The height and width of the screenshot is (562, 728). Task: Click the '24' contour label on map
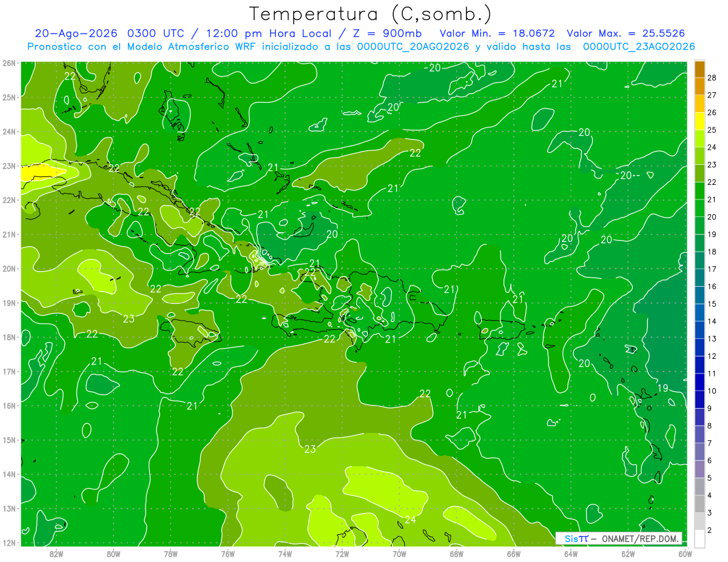tap(410, 520)
